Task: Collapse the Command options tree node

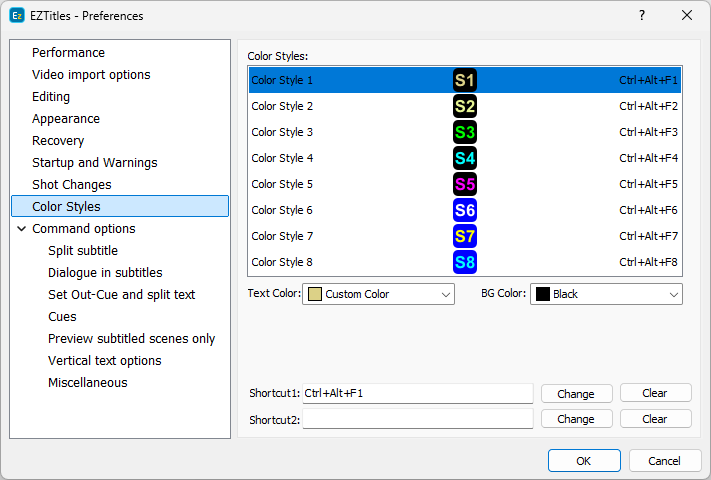Action: pyautogui.click(x=22, y=229)
